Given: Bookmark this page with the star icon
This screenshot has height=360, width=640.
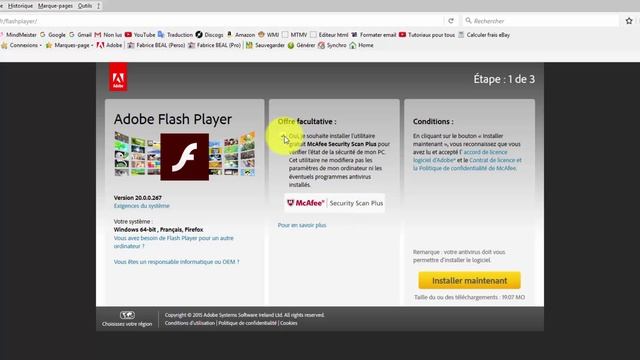Looking at the screenshot, I should [x=629, y=21].
